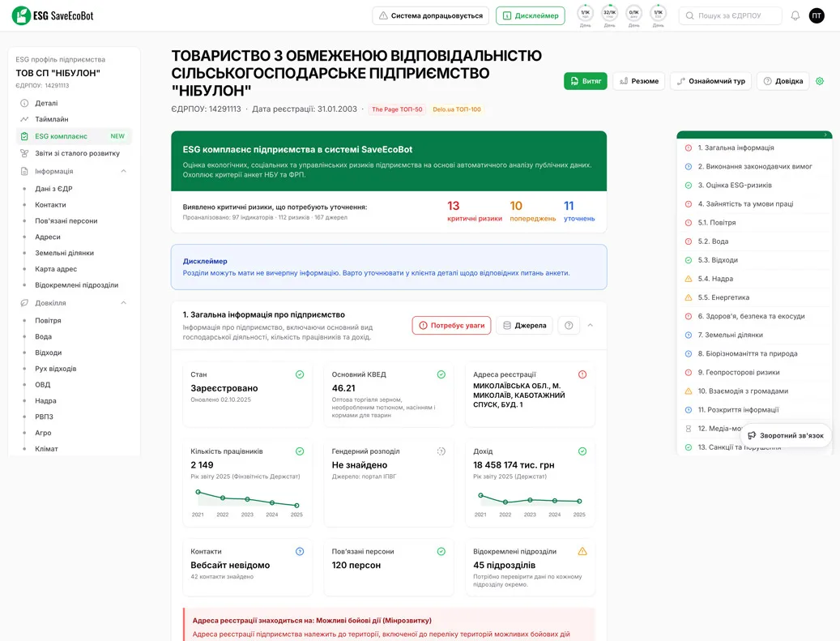The height and width of the screenshot is (641, 840).
Task: Click green icon next to 13. Санкції
Action: (x=689, y=447)
